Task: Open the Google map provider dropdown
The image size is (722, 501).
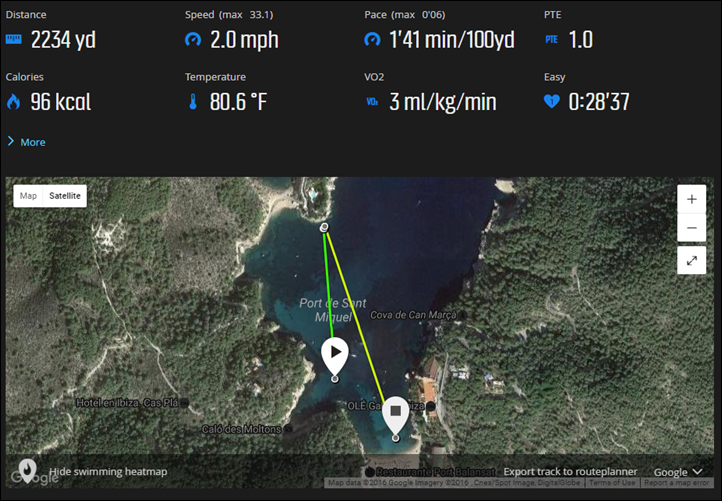Action: point(678,472)
